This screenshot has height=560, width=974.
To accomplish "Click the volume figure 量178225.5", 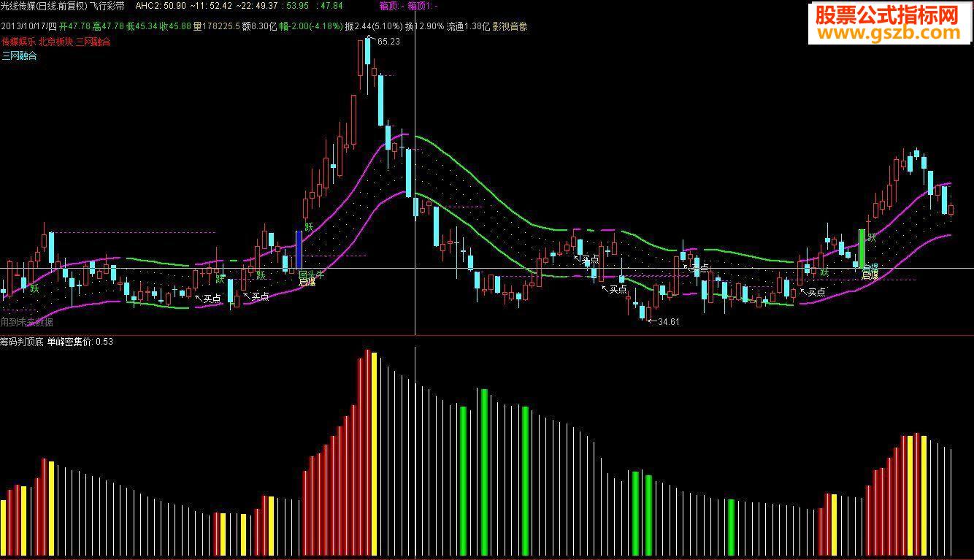I will [x=217, y=26].
